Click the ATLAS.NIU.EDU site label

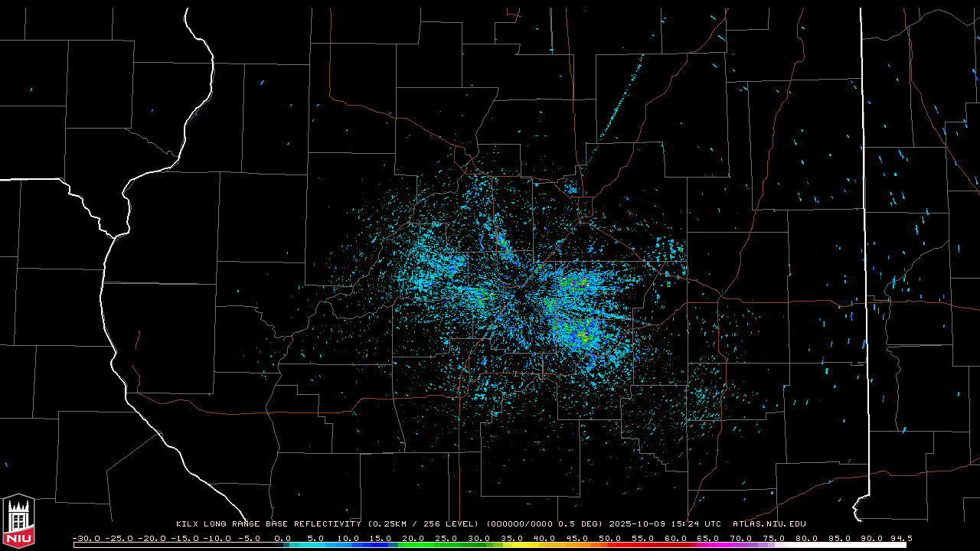(769, 524)
